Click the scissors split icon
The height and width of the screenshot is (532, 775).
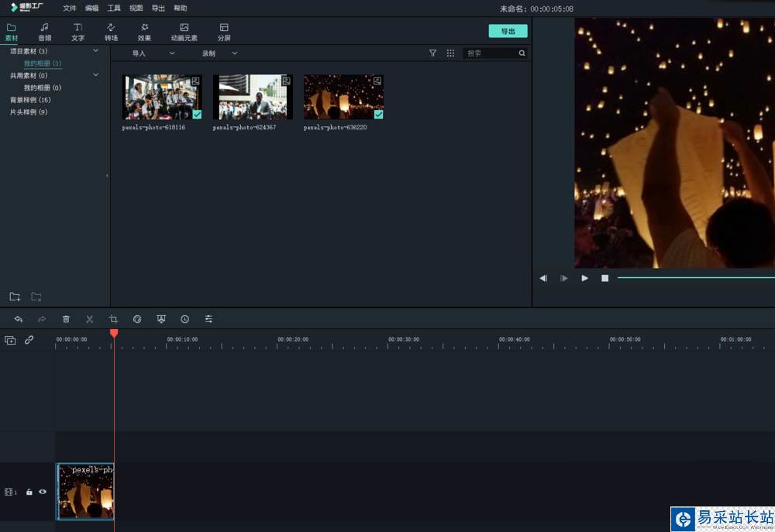[89, 319]
